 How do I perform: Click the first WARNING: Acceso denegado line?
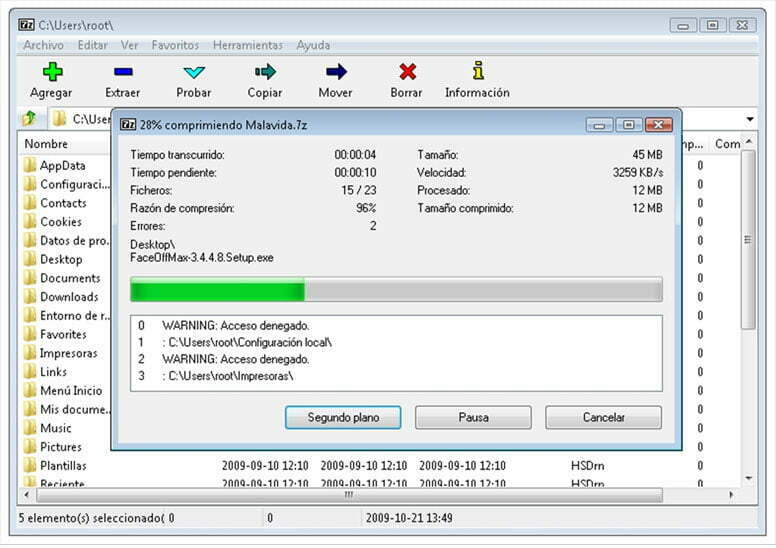click(236, 325)
